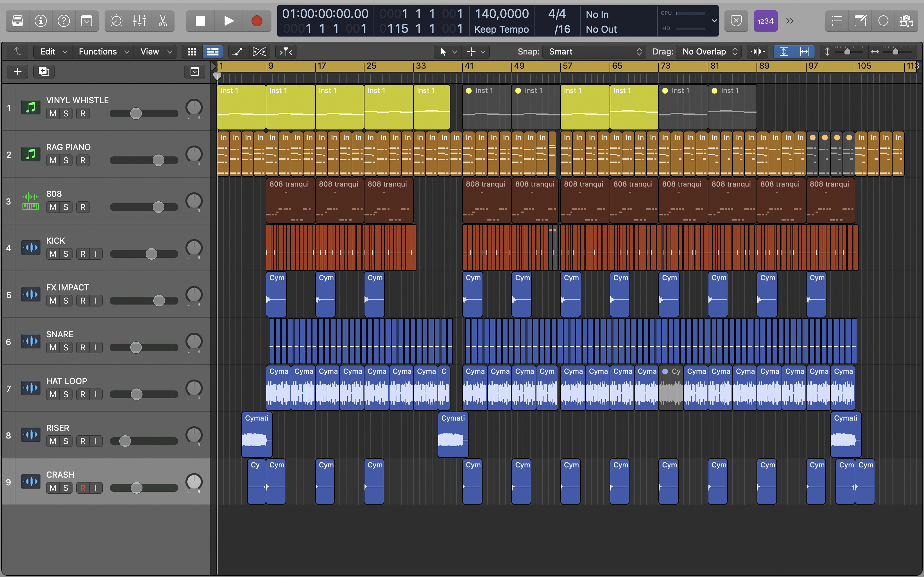This screenshot has width=924, height=577.
Task: Click the count-in 1234 button
Action: pos(766,21)
